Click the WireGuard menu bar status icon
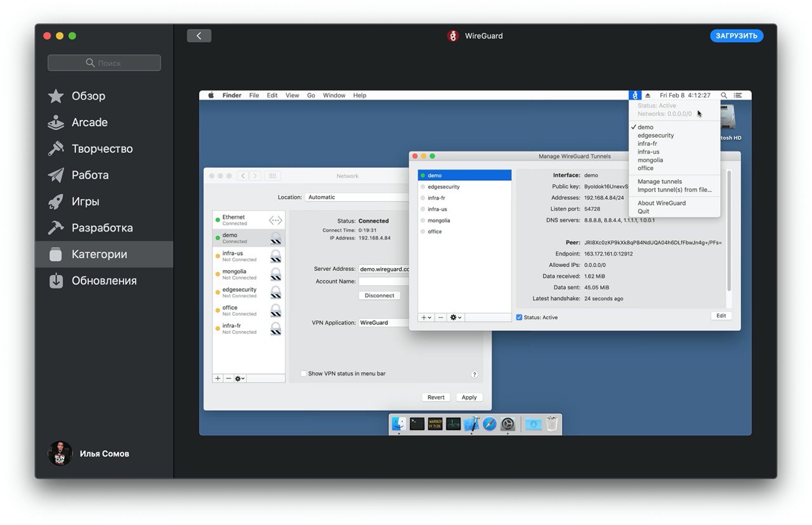This screenshot has height=525, width=812. (x=635, y=95)
